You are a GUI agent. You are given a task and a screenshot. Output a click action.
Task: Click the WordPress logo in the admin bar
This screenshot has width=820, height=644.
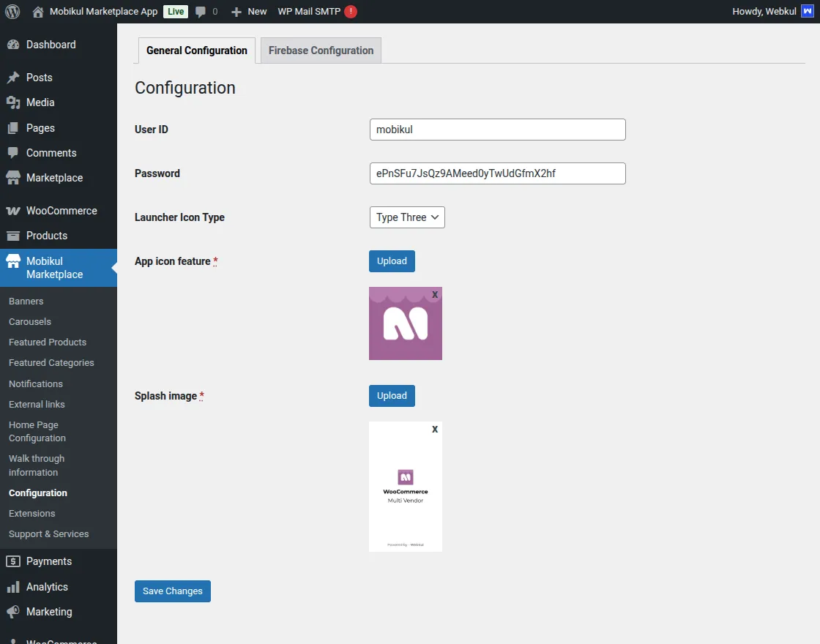coord(12,11)
